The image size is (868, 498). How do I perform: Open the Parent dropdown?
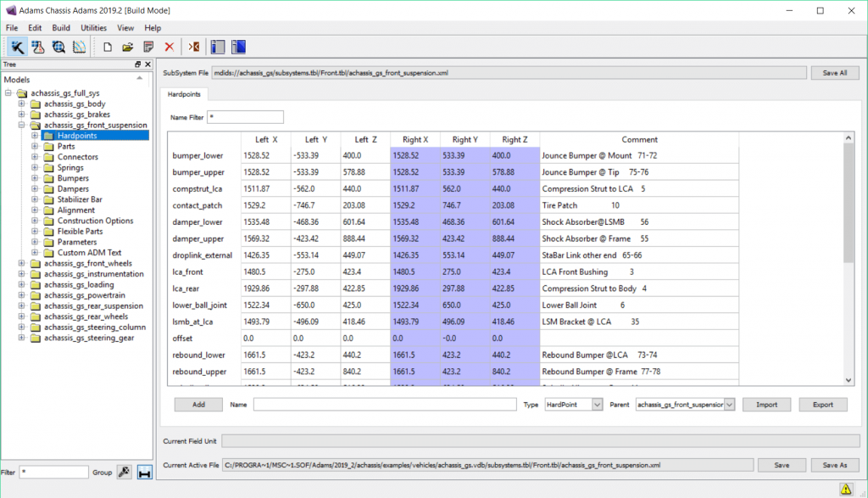[730, 405]
